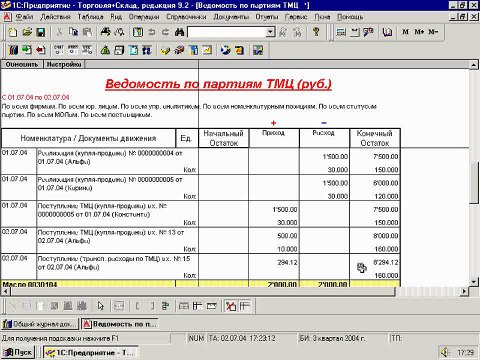Click the vertical scrollbar up arrow
This screenshot has height=360, width=480.
coord(474,65)
